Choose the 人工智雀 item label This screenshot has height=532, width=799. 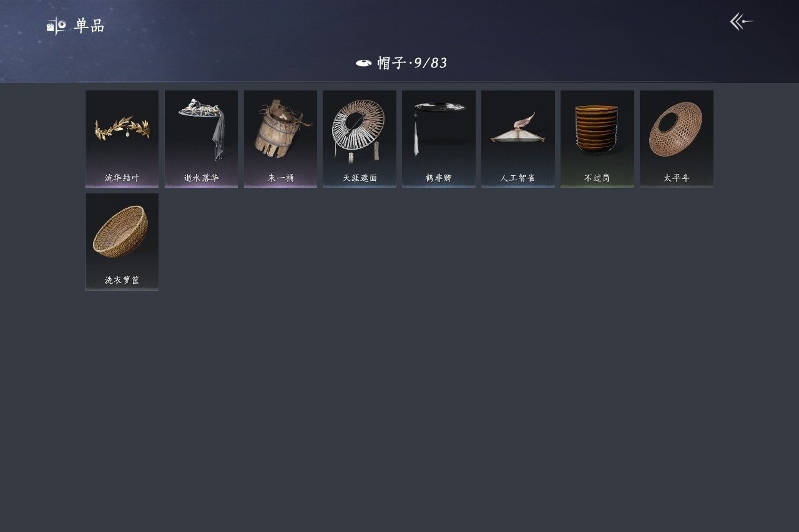[518, 178]
